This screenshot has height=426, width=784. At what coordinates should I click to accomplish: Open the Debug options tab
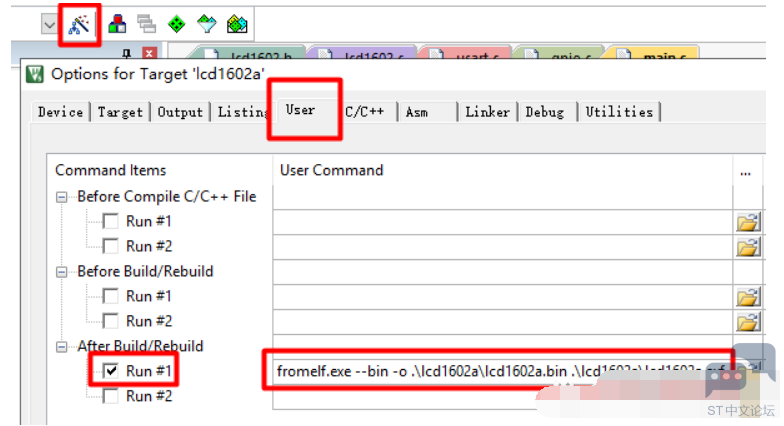(545, 112)
